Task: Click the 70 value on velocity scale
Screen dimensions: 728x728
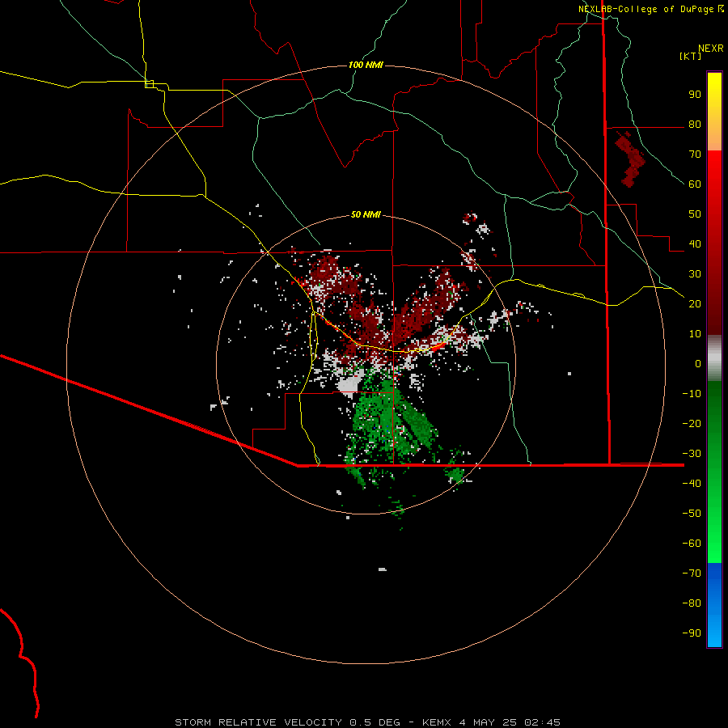Action: coord(695,154)
